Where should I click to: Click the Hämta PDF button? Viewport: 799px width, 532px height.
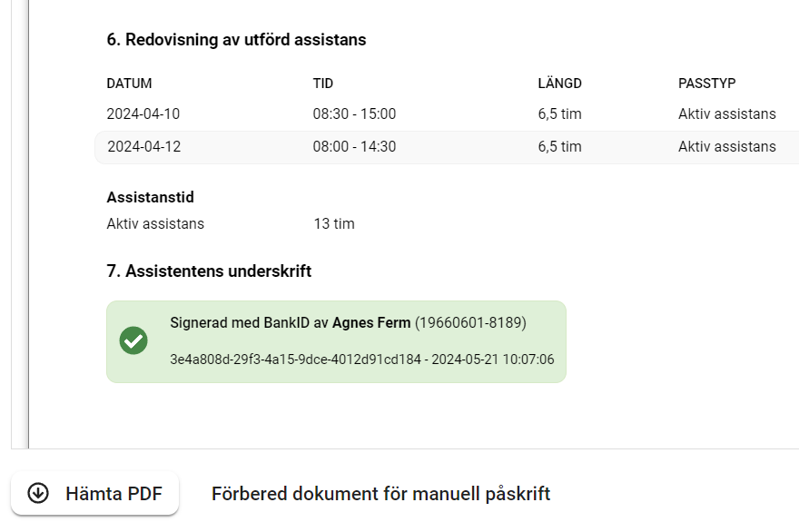click(x=94, y=493)
